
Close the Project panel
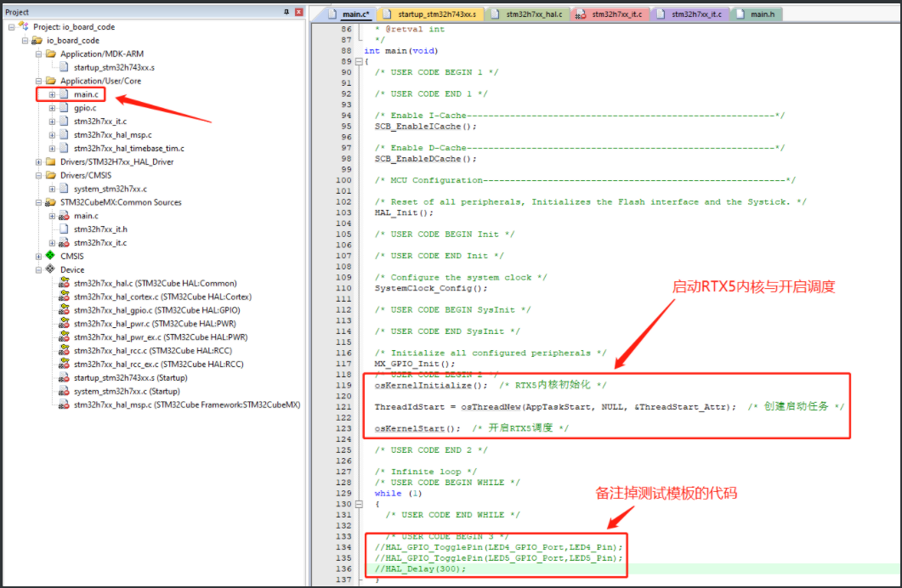tap(298, 12)
